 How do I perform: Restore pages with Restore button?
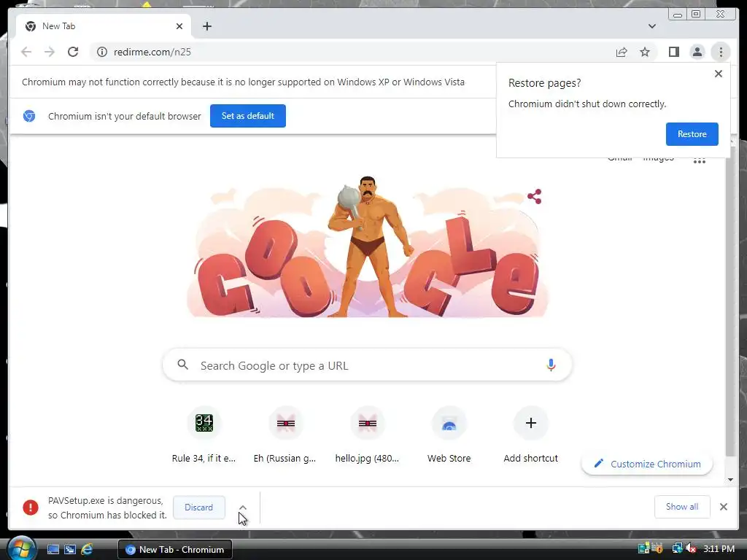tap(692, 134)
